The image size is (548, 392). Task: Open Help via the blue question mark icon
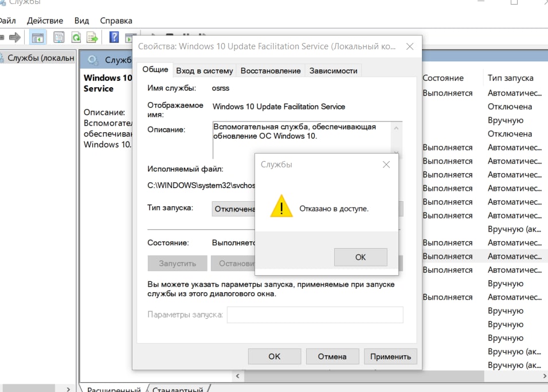click(x=114, y=37)
